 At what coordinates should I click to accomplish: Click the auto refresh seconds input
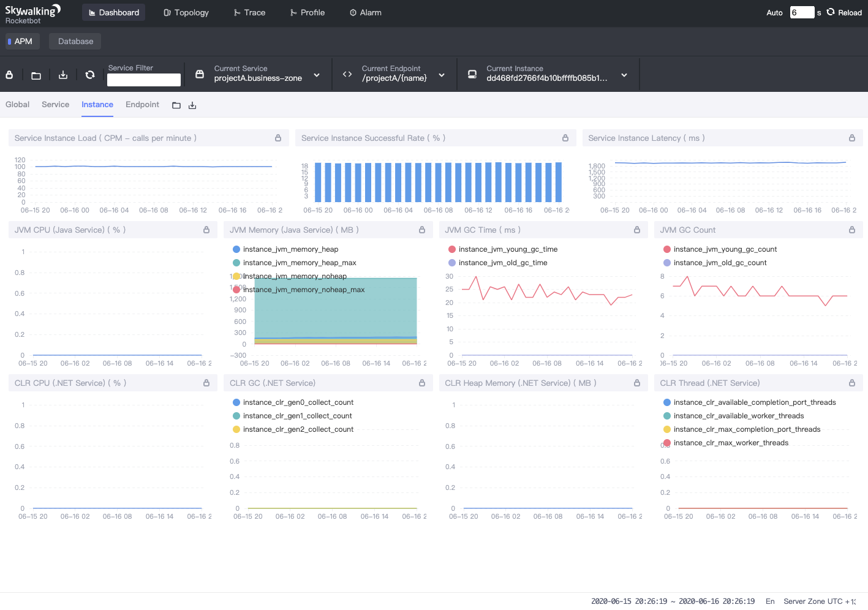point(802,12)
